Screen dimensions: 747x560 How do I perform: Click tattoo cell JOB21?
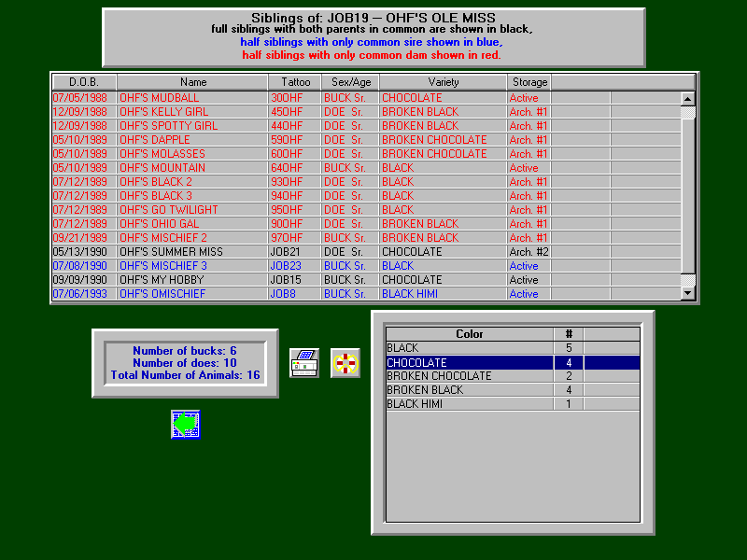[x=295, y=251]
